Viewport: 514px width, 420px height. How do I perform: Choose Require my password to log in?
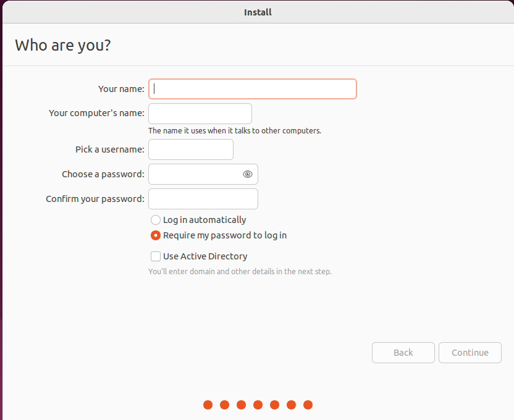point(156,235)
